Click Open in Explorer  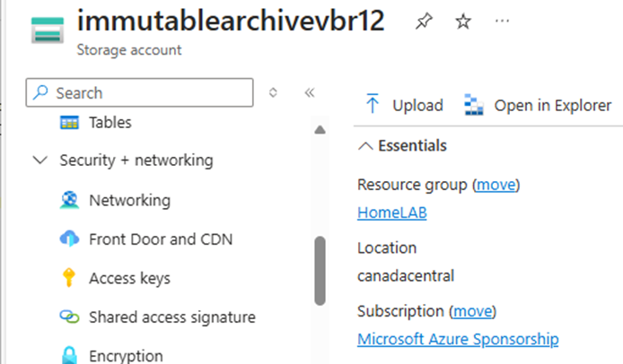pos(537,105)
